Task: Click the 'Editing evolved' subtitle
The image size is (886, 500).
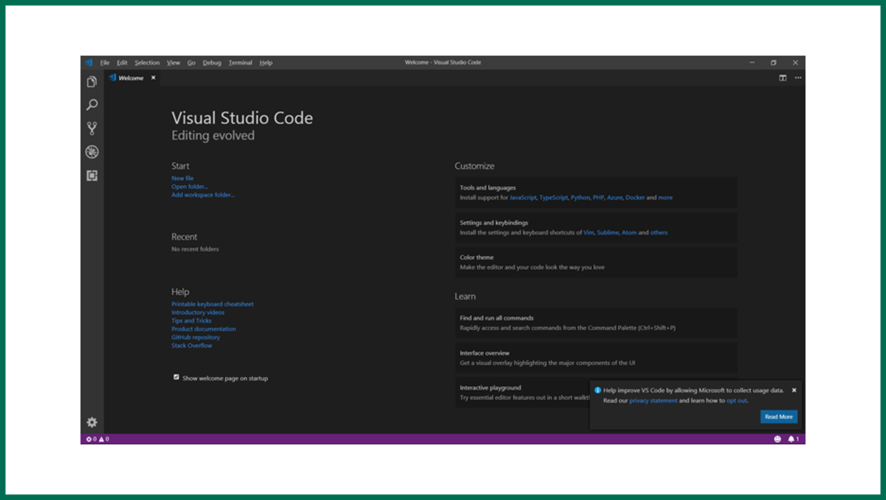Action: (213, 136)
